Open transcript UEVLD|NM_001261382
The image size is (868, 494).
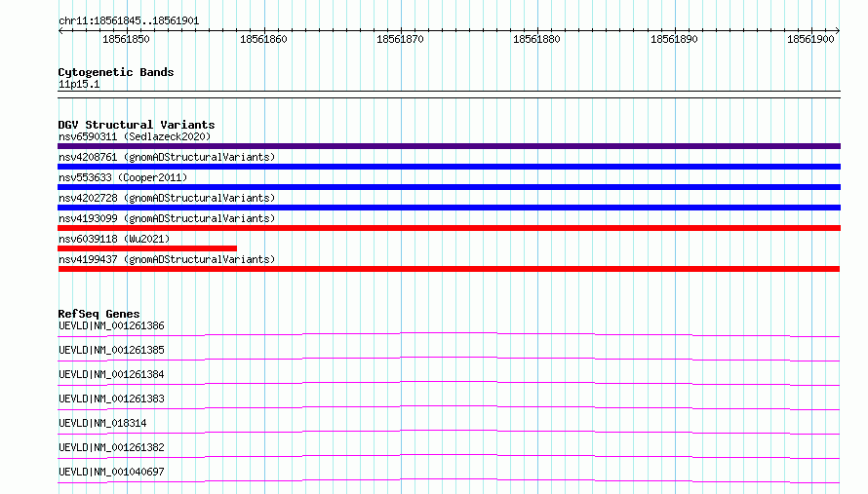click(111, 447)
